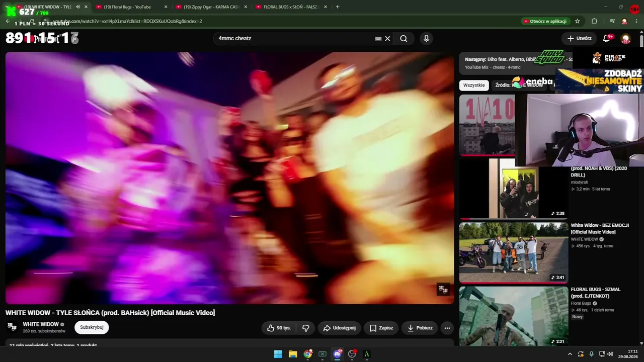Viewport: 644px width, 362px height.
Task: Open the volume control in system tray
Action: pyautogui.click(x=610, y=354)
